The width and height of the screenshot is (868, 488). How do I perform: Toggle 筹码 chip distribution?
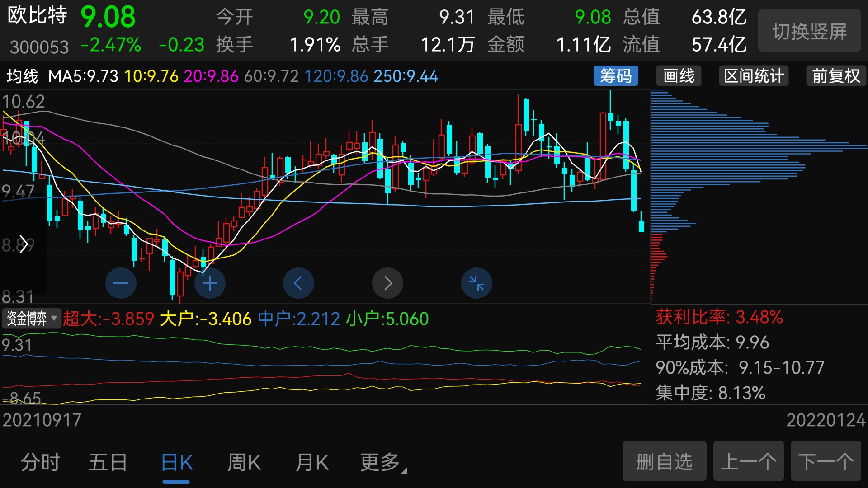pos(616,76)
